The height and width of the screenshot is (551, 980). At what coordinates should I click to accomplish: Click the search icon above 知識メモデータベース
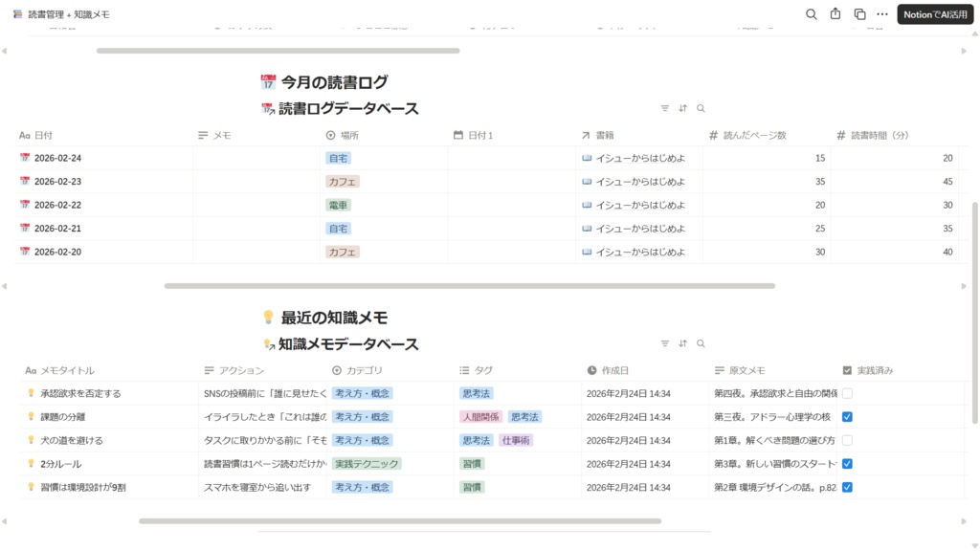pos(702,342)
